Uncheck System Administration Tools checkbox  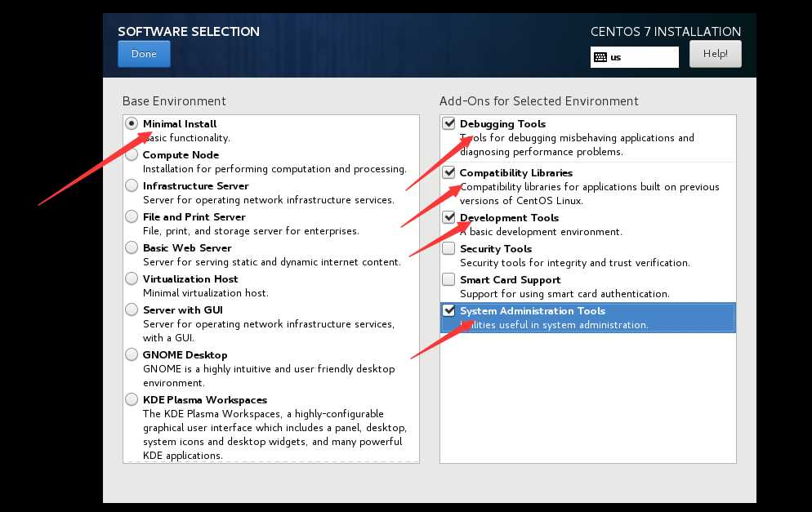(448, 310)
